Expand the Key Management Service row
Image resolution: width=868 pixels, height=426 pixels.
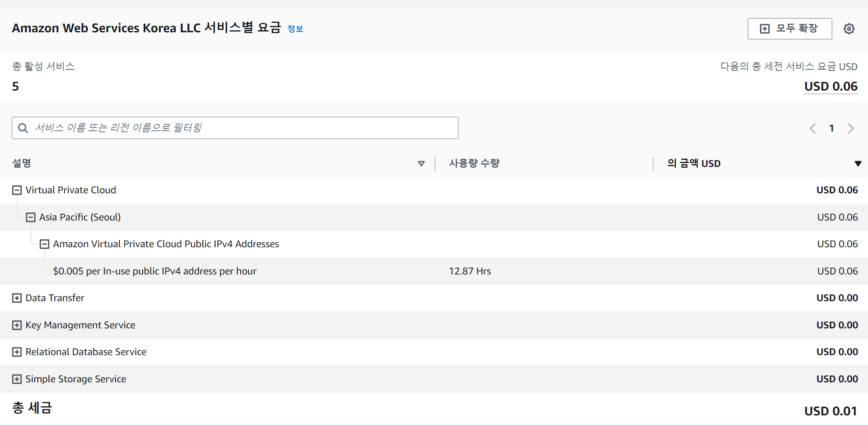coord(17,325)
